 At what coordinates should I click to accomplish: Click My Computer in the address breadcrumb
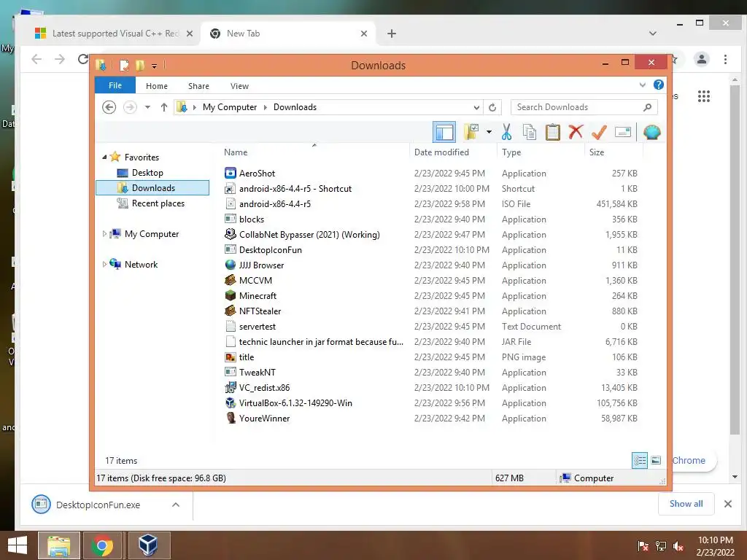230,107
